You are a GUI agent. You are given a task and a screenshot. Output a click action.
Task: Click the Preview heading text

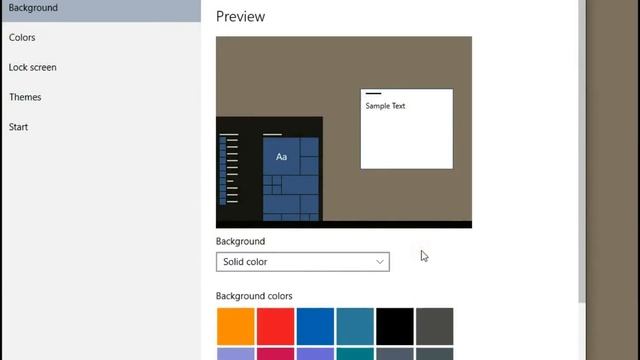click(240, 17)
